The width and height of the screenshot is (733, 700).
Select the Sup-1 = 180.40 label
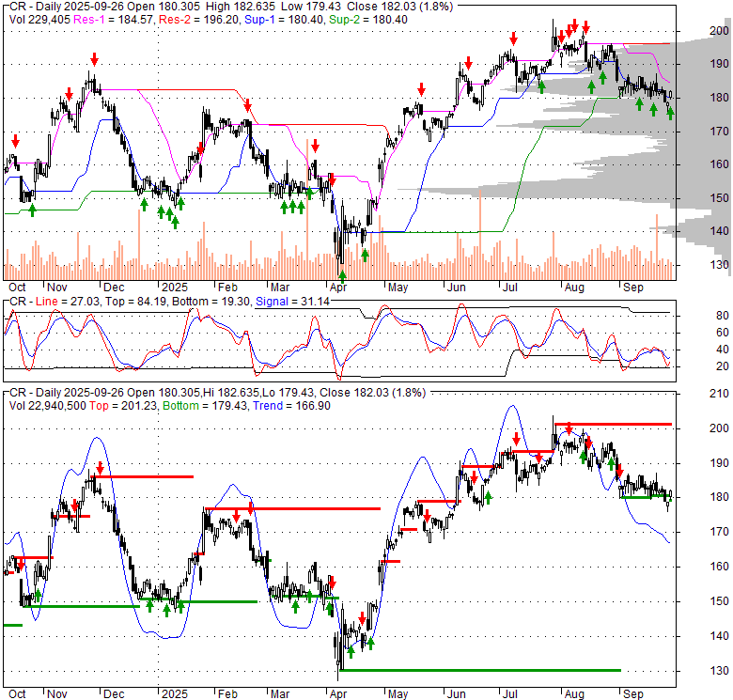click(x=284, y=20)
